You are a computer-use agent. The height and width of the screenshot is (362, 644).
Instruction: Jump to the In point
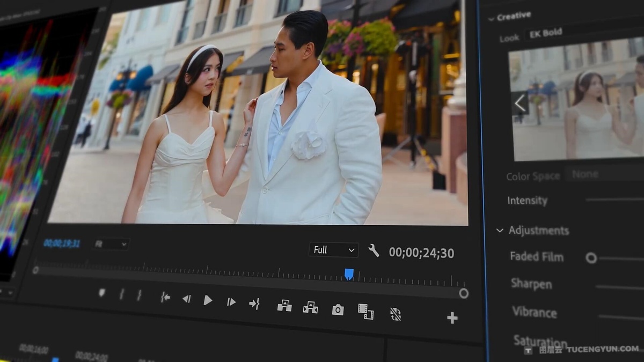pyautogui.click(x=165, y=297)
